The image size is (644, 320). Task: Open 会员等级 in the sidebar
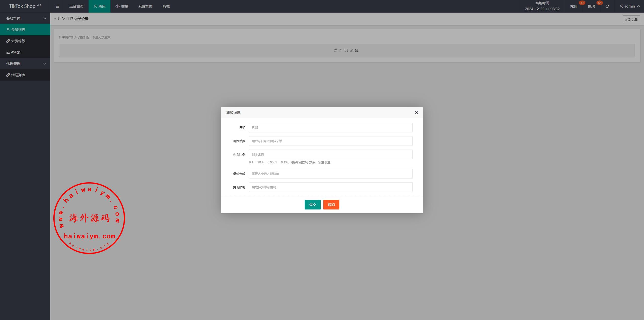point(18,41)
